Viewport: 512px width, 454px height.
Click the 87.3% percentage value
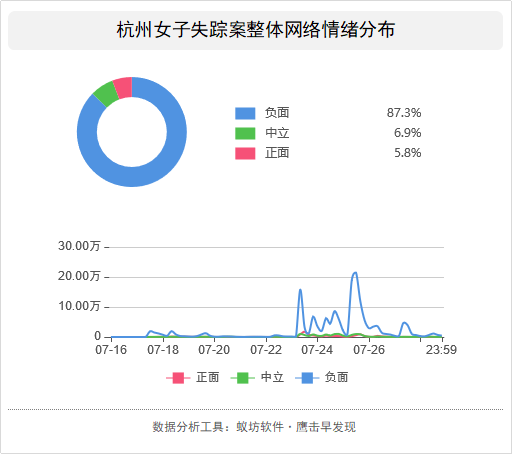404,113
